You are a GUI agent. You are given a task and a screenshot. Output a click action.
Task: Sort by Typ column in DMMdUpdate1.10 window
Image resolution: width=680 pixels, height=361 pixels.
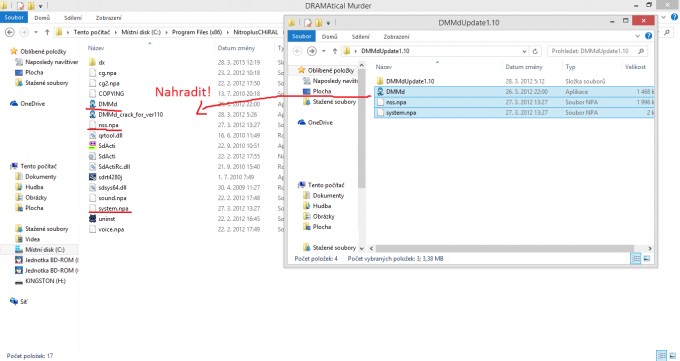click(570, 67)
